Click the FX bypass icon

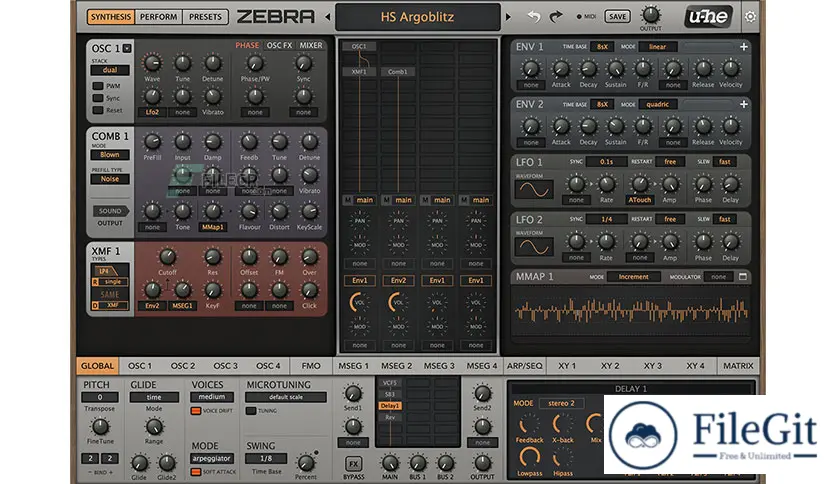pos(353,463)
